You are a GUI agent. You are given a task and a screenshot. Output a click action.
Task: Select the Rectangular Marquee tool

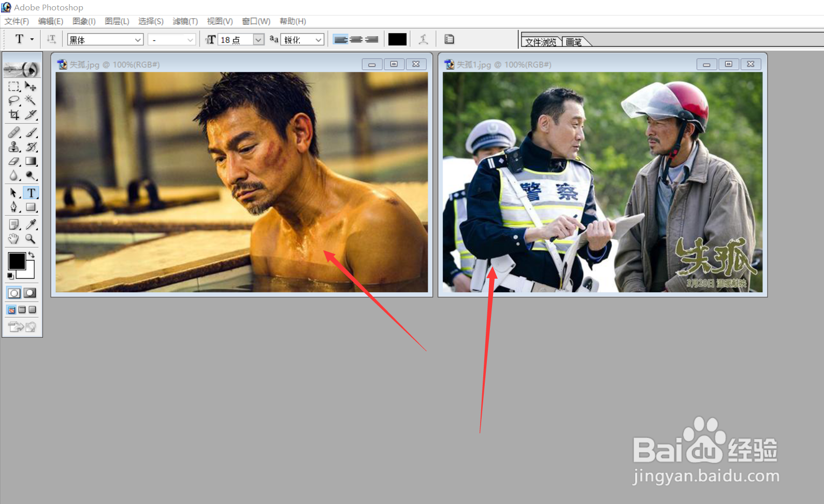[14, 86]
